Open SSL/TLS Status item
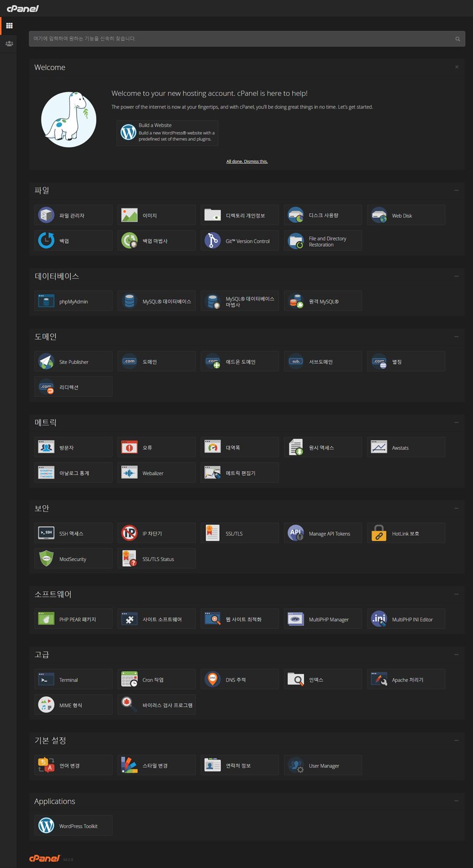The image size is (473, 868). [x=157, y=559]
